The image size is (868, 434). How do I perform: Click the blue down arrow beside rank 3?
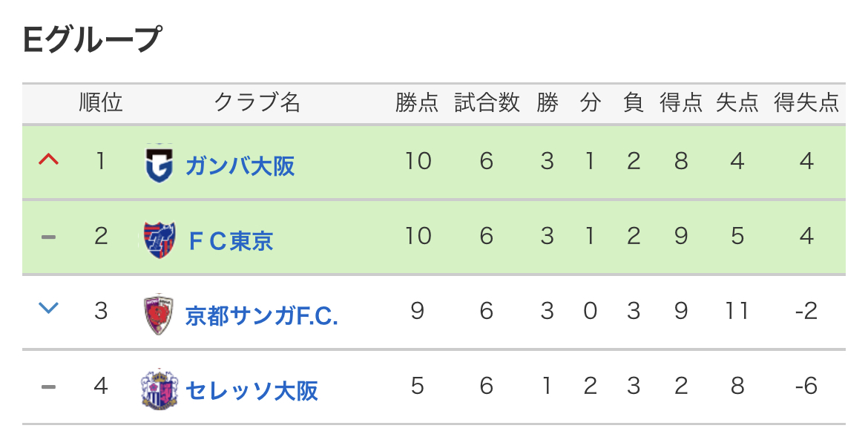pyautogui.click(x=49, y=308)
